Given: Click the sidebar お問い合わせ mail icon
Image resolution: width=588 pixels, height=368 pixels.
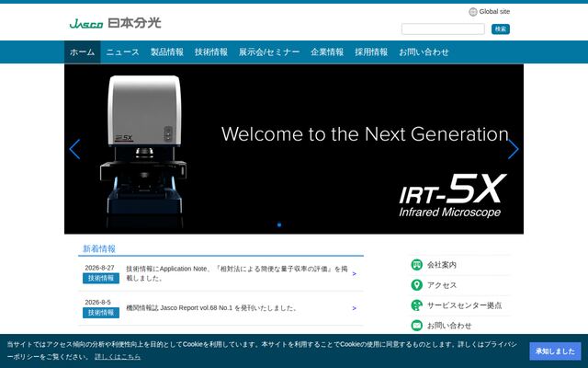Looking at the screenshot, I should click(416, 326).
